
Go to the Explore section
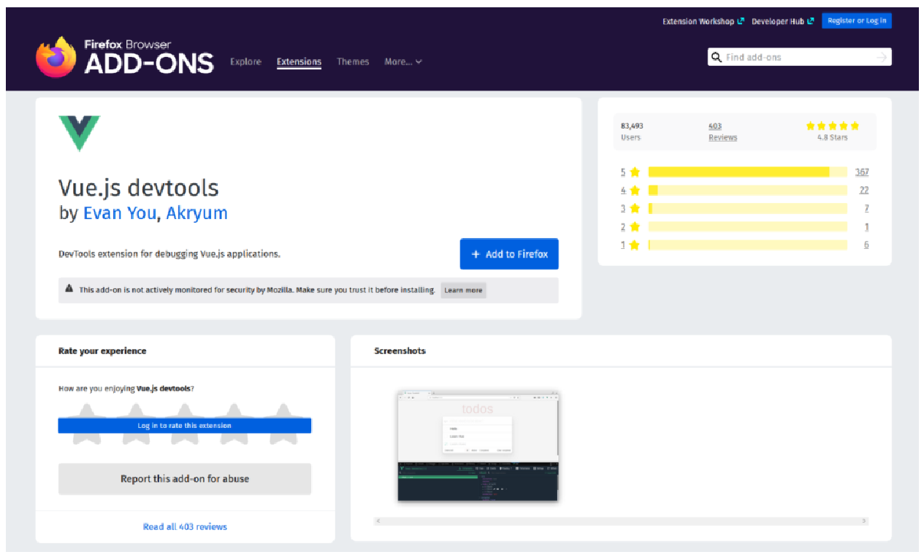pyautogui.click(x=245, y=62)
